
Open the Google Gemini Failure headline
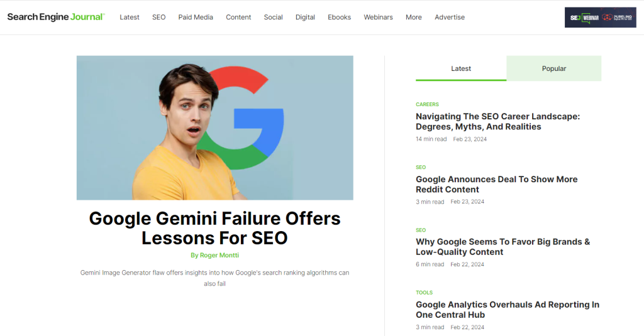click(x=214, y=228)
